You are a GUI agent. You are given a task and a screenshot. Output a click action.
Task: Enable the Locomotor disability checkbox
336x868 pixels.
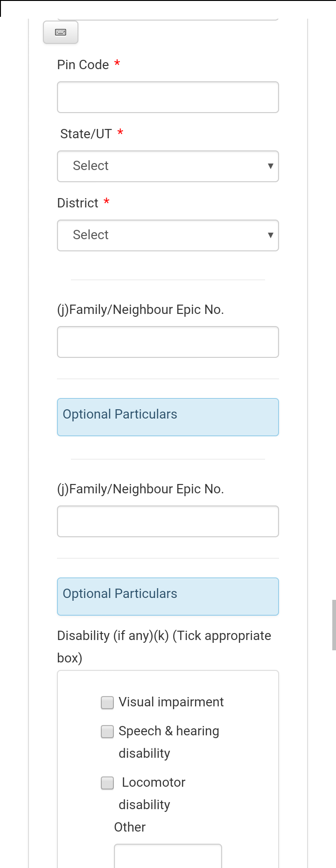(x=107, y=783)
